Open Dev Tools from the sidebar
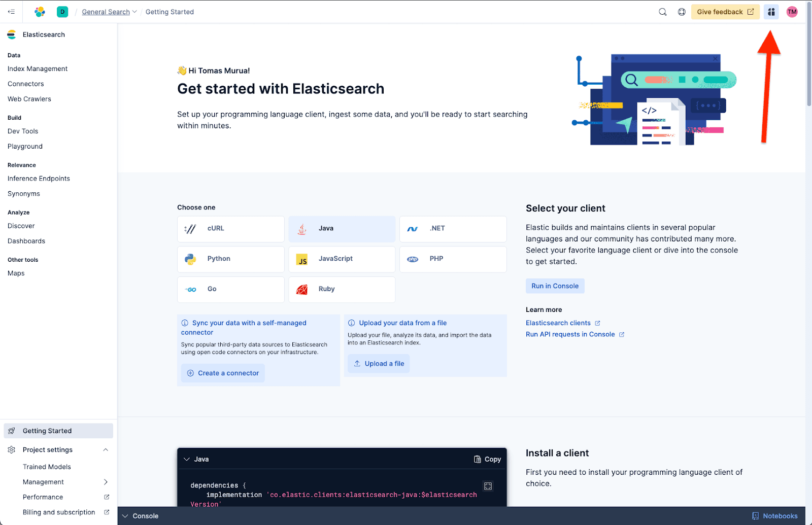812x525 pixels. coord(22,131)
